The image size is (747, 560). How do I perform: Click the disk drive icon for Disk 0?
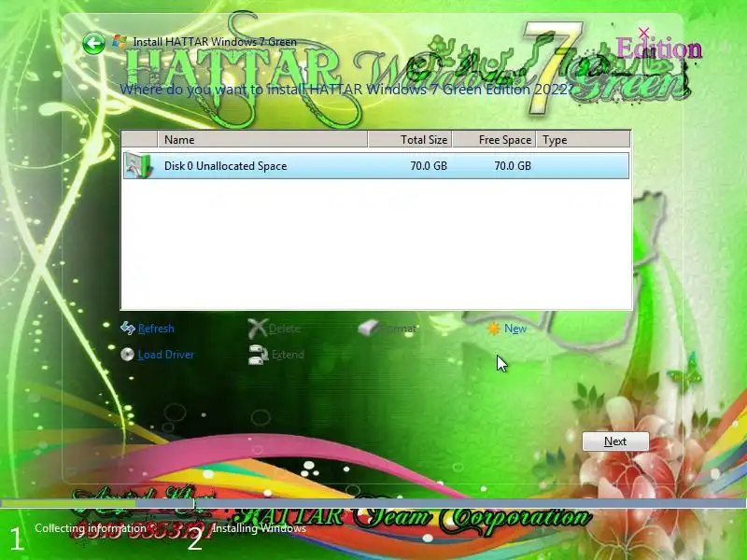[x=138, y=166]
